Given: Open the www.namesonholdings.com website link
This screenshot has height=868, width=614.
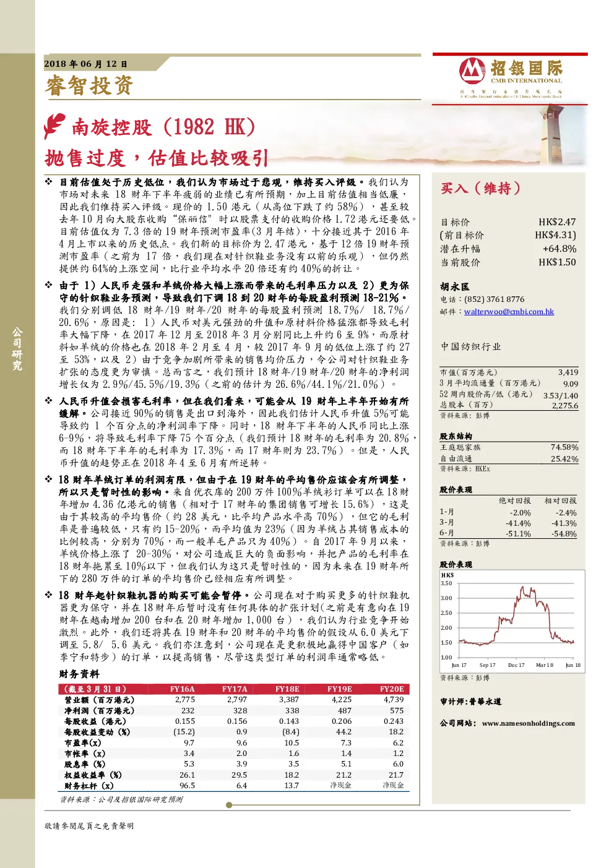Looking at the screenshot, I should pos(528,723).
